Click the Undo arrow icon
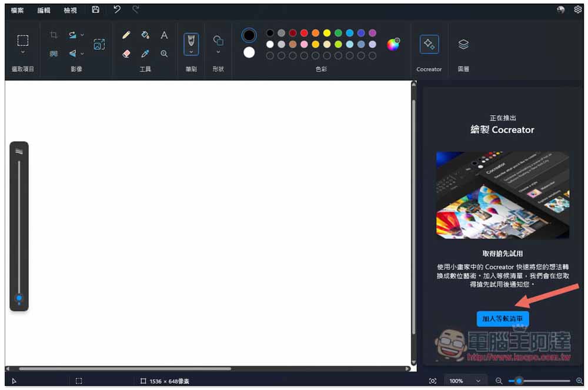Image resolution: width=588 pixels, height=390 pixels. coord(117,9)
